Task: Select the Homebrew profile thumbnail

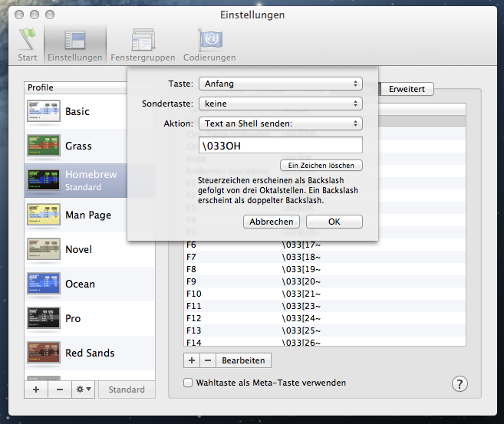Action: coord(44,180)
